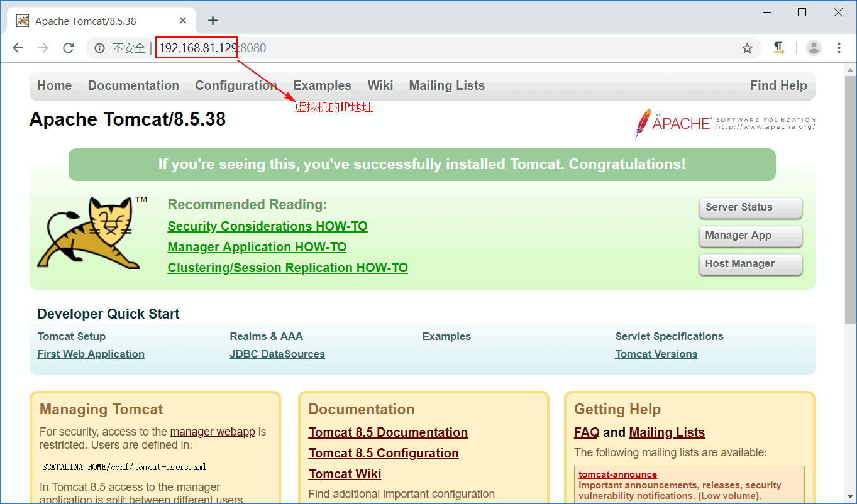Open the Tomcat 8.5 Configuration link
857x504 pixels.
[x=384, y=453]
